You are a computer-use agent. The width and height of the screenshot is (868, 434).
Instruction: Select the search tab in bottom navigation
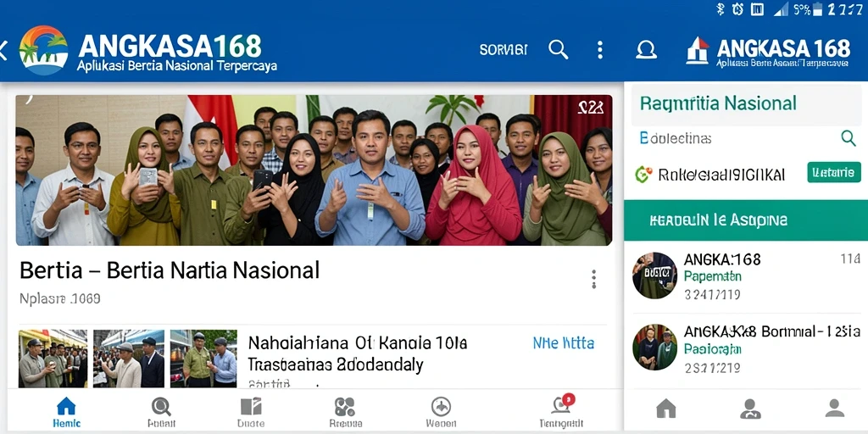161,413
